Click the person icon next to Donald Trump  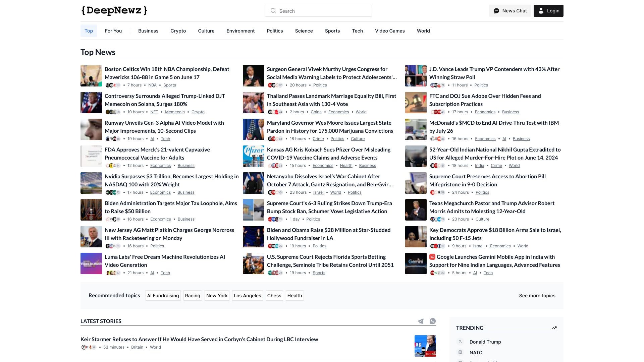coord(460,342)
